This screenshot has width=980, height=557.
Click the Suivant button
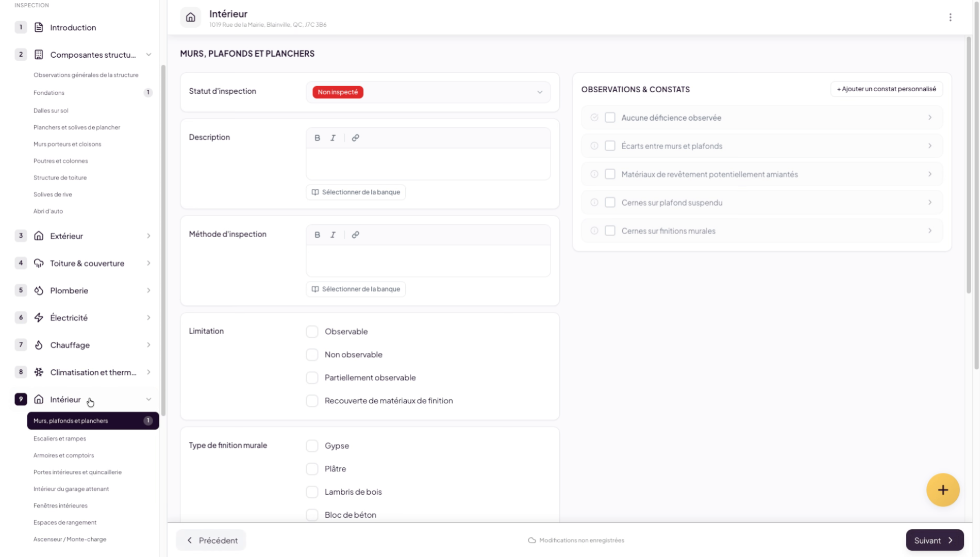point(934,540)
